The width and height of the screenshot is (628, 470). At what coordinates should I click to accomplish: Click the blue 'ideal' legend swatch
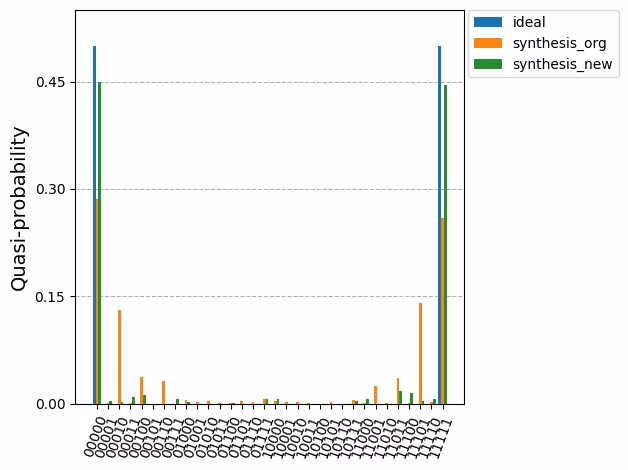487,22
